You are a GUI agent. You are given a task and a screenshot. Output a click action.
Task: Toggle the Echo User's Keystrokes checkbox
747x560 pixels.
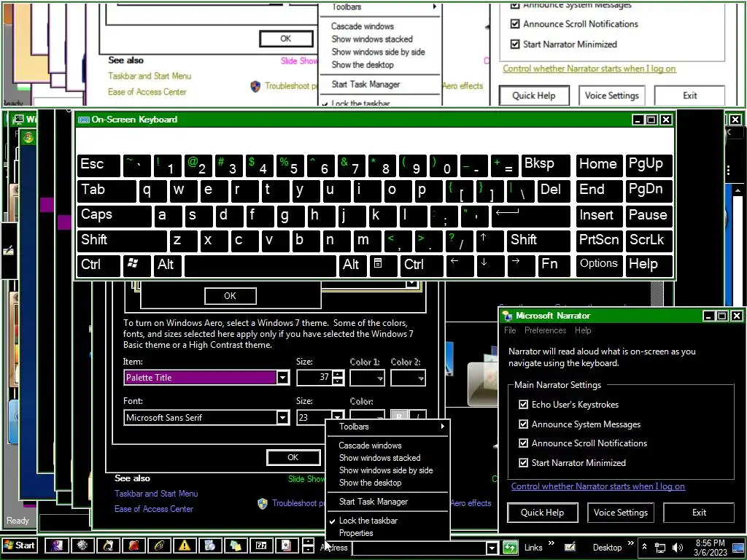pos(524,404)
